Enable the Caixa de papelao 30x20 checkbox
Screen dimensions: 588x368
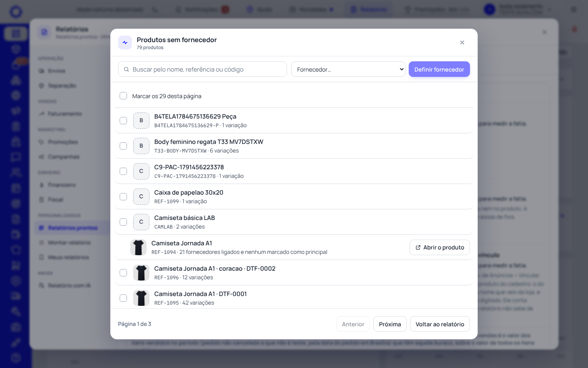[123, 197]
